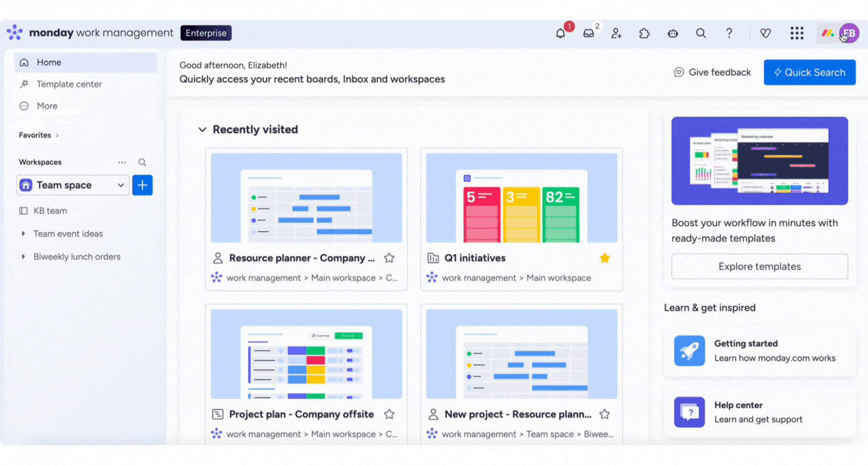Star the New project - Resource planner board
The image size is (868, 465).
click(605, 414)
